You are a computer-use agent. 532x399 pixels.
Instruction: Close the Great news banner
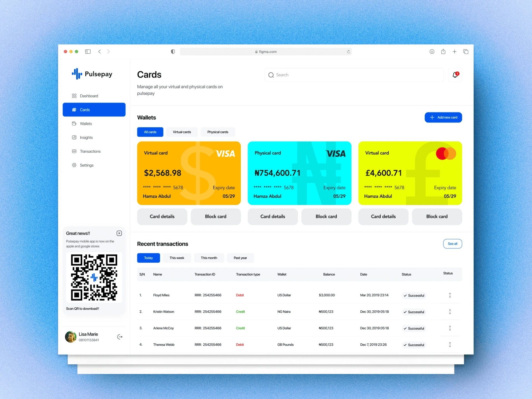point(119,233)
